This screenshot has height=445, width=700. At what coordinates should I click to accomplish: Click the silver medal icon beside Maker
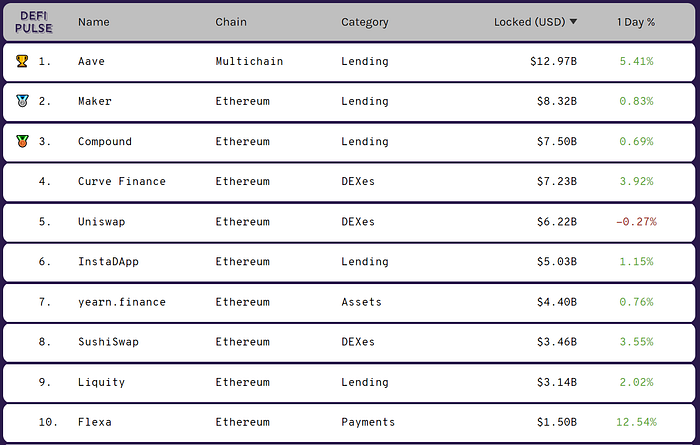(x=22, y=101)
